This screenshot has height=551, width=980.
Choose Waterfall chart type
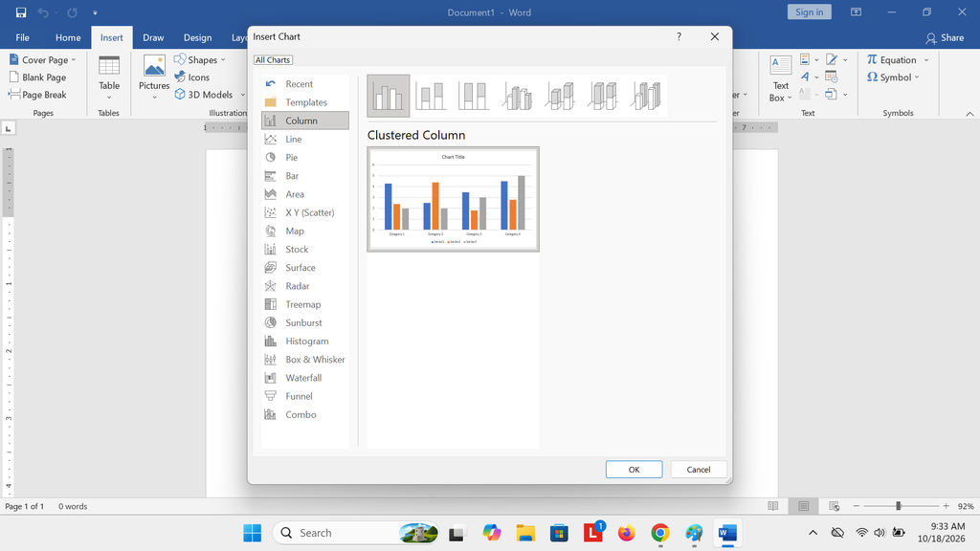tap(305, 378)
